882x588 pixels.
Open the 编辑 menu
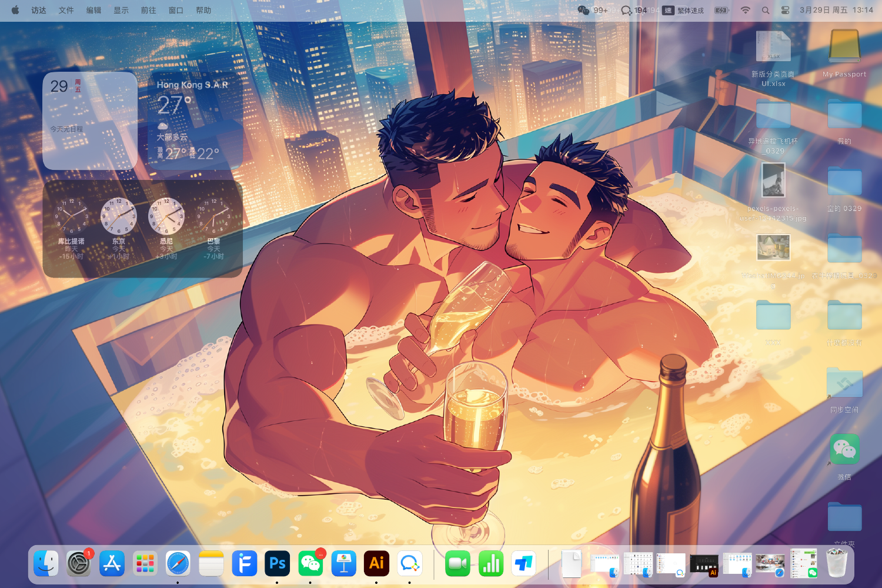pyautogui.click(x=94, y=11)
